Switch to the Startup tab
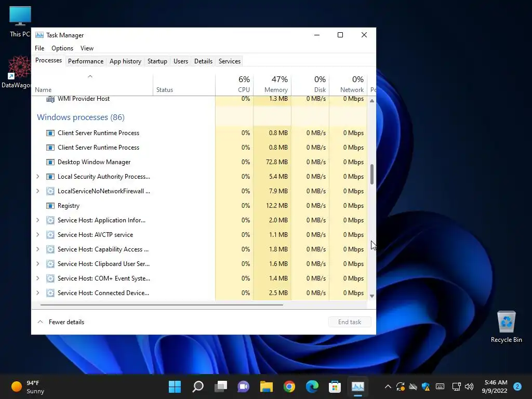Screen dimensions: 532x399 157,61
